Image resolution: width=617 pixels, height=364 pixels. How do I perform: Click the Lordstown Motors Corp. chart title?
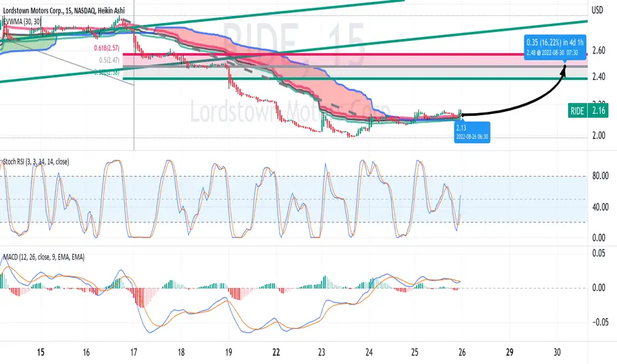click(x=64, y=11)
